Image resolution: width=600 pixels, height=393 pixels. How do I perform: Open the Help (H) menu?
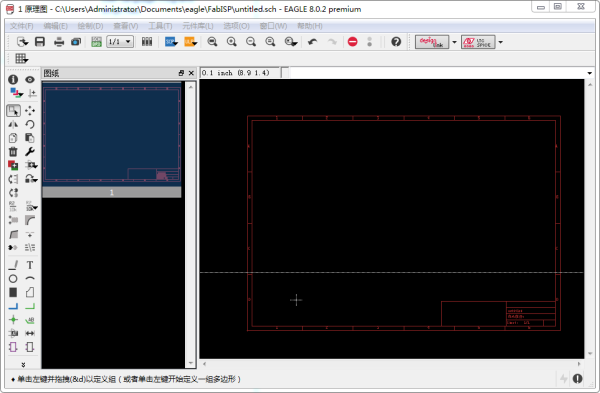pos(310,26)
